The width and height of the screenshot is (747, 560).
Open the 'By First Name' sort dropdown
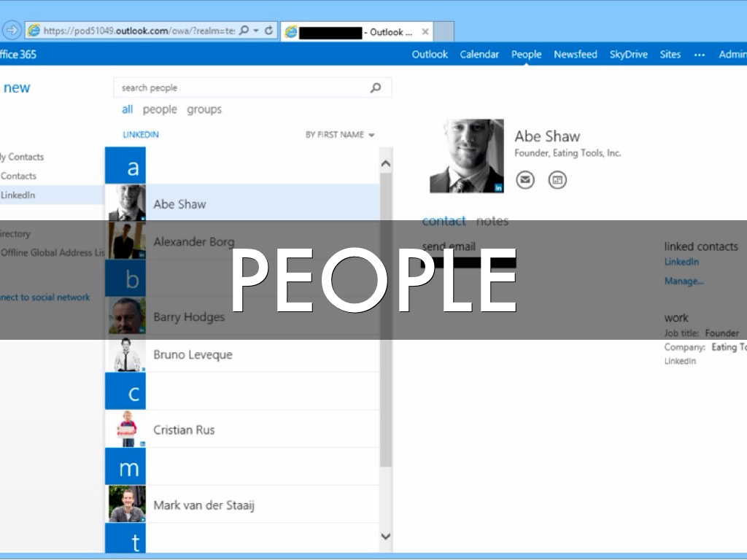point(340,135)
